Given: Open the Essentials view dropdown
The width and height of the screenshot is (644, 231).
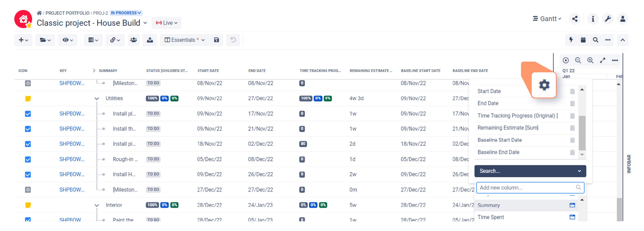Looking at the screenshot, I should [185, 40].
